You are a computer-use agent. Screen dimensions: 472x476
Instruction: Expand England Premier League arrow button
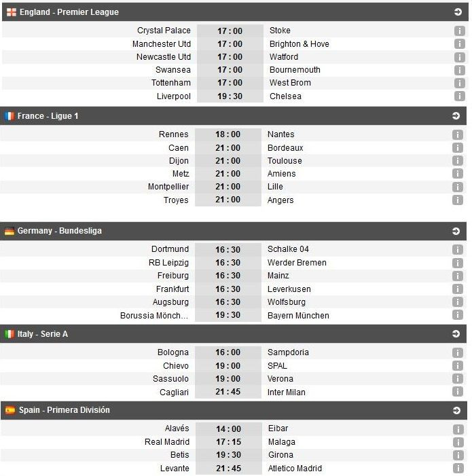click(x=458, y=12)
